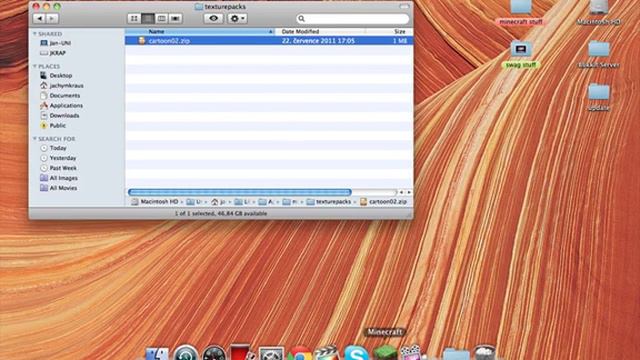Viewport: 640px width, 360px height.
Task: Click the Finder search field
Action: tap(353, 18)
